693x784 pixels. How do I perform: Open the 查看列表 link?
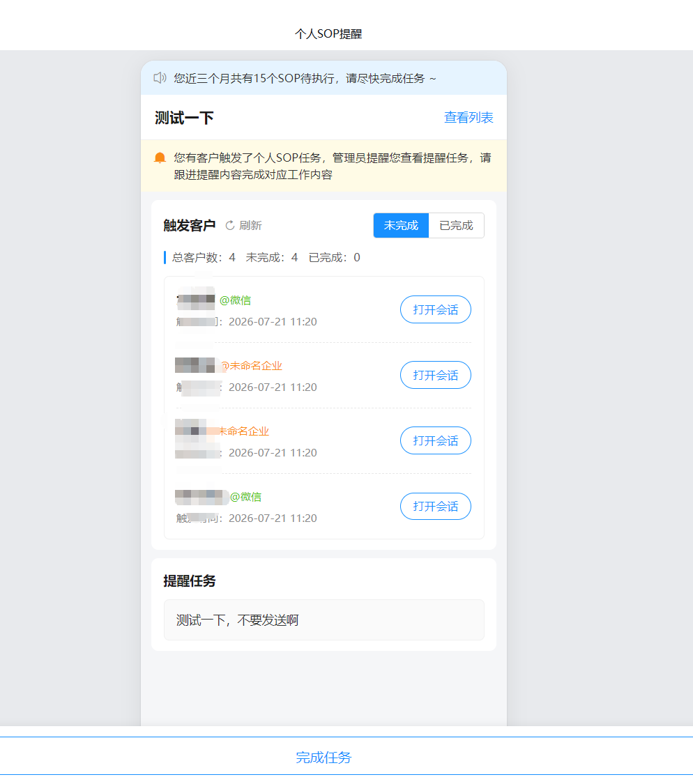469,118
